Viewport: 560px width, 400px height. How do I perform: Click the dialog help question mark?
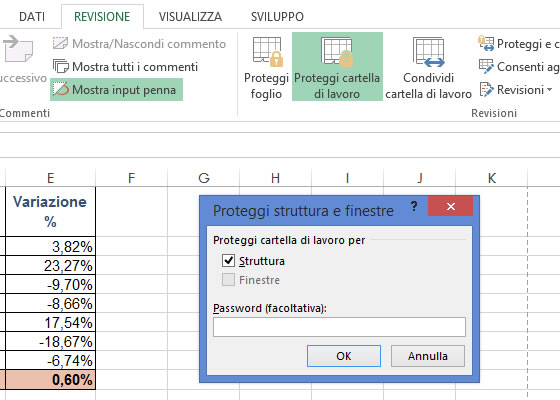click(414, 206)
